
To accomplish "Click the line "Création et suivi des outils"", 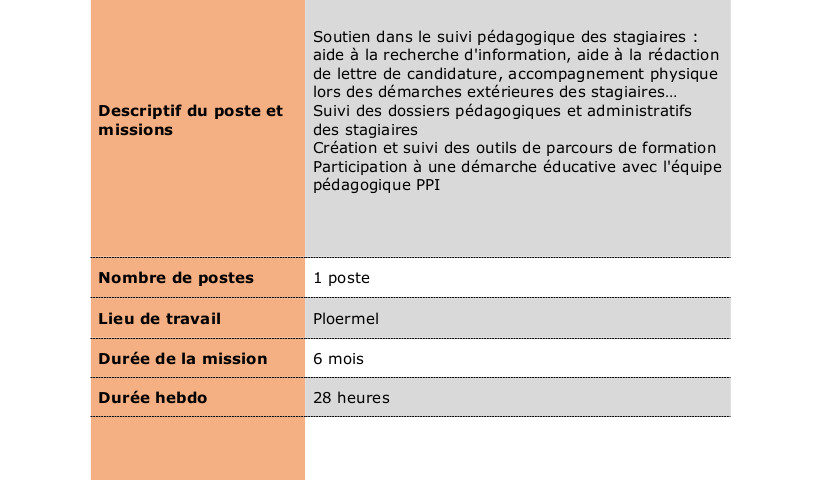I will pyautogui.click(x=514, y=148).
